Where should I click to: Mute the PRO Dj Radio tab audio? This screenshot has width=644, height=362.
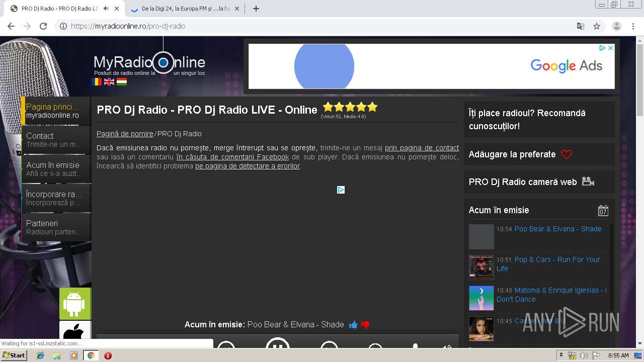coord(106,9)
